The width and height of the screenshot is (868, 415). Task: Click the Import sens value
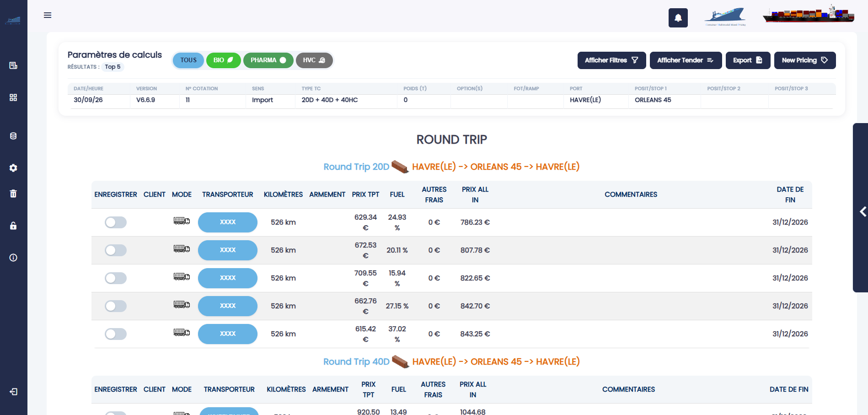(263, 100)
